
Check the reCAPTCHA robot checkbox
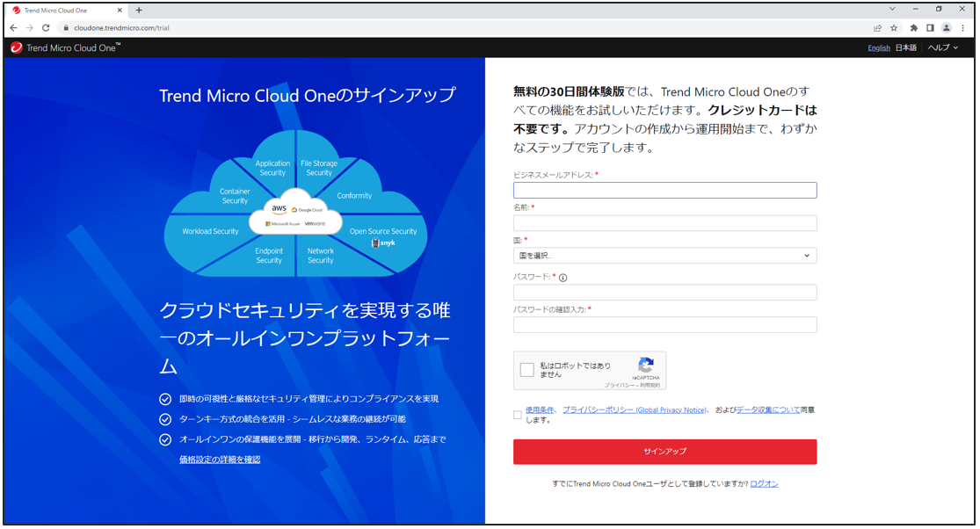pos(526,370)
